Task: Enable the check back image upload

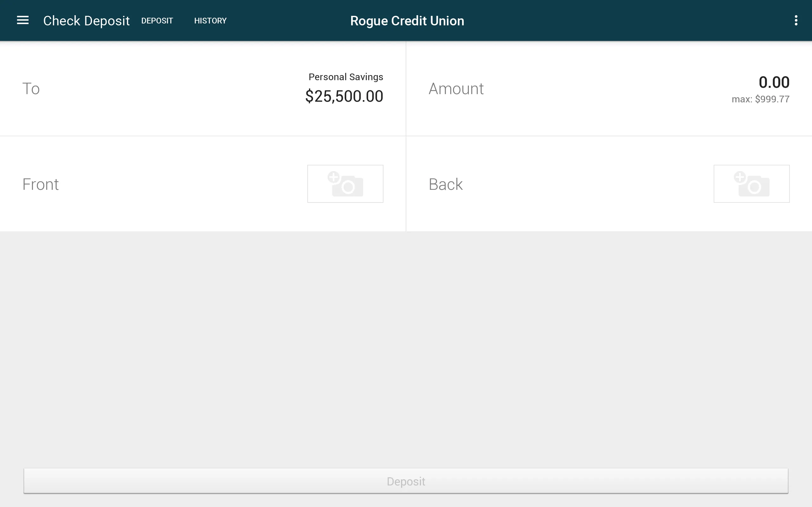Action: (752, 183)
